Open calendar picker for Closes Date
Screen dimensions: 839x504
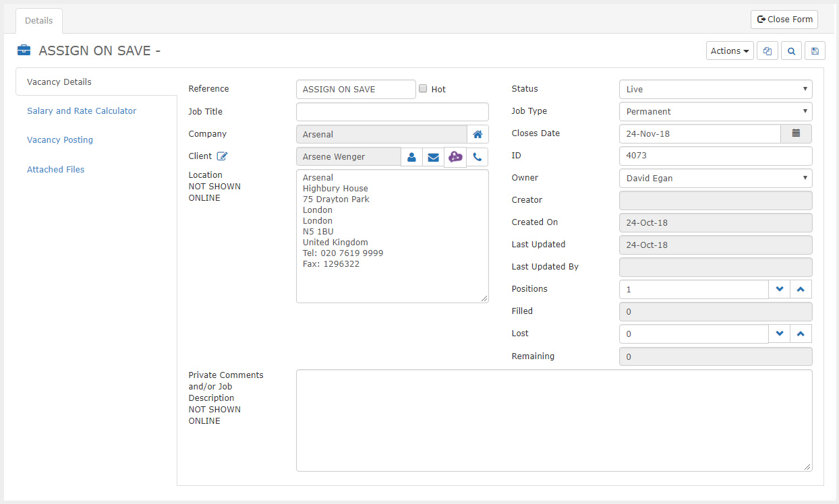(797, 133)
